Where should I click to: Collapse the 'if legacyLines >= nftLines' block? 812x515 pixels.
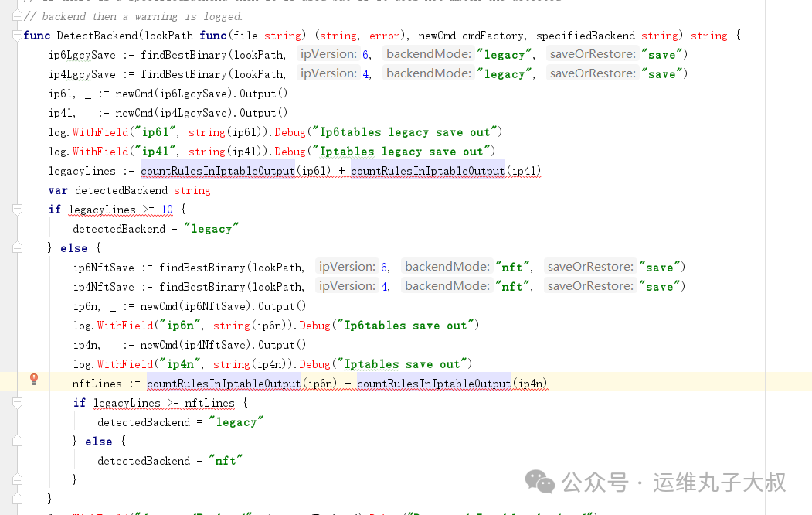(x=17, y=403)
